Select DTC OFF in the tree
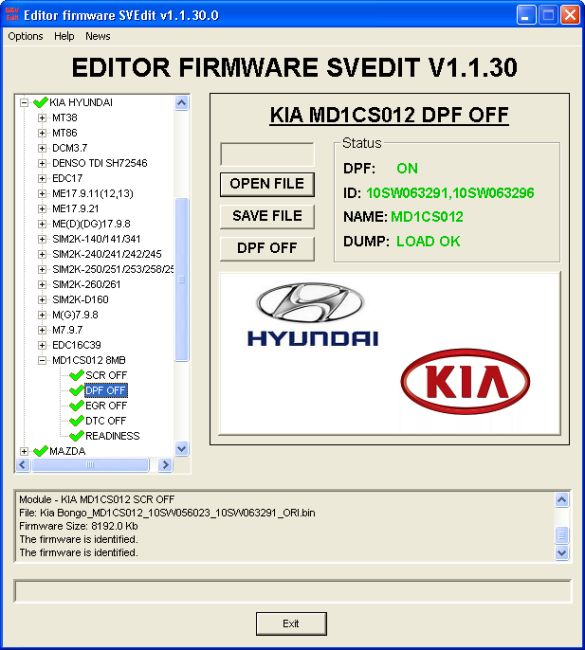Viewport: 585px width, 650px height. (106, 421)
